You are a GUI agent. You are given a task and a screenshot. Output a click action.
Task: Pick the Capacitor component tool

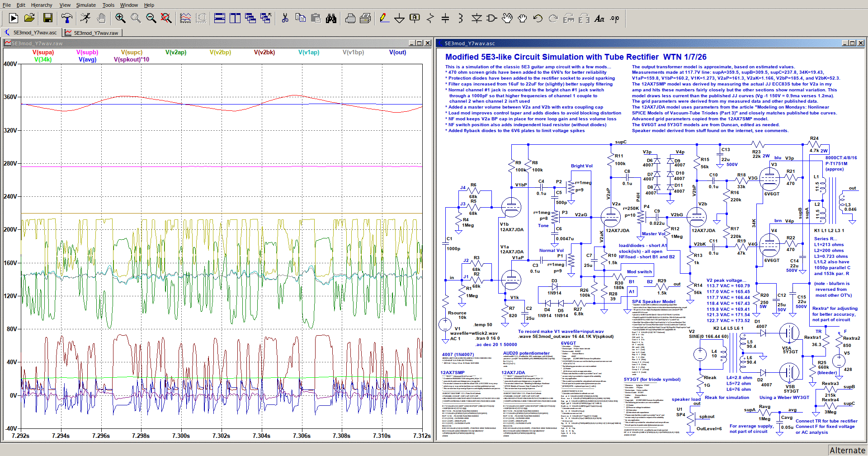tap(445, 18)
